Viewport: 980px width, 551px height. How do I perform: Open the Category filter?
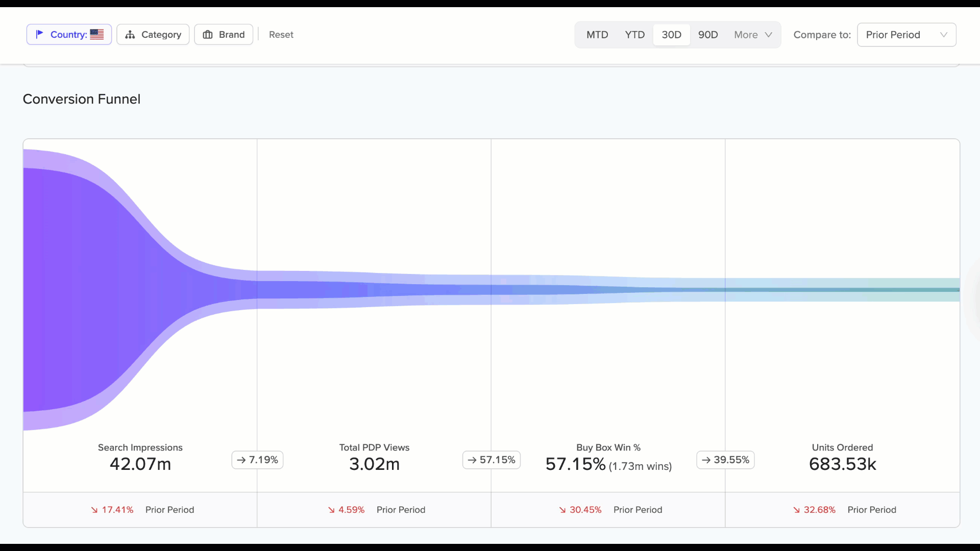coord(153,35)
